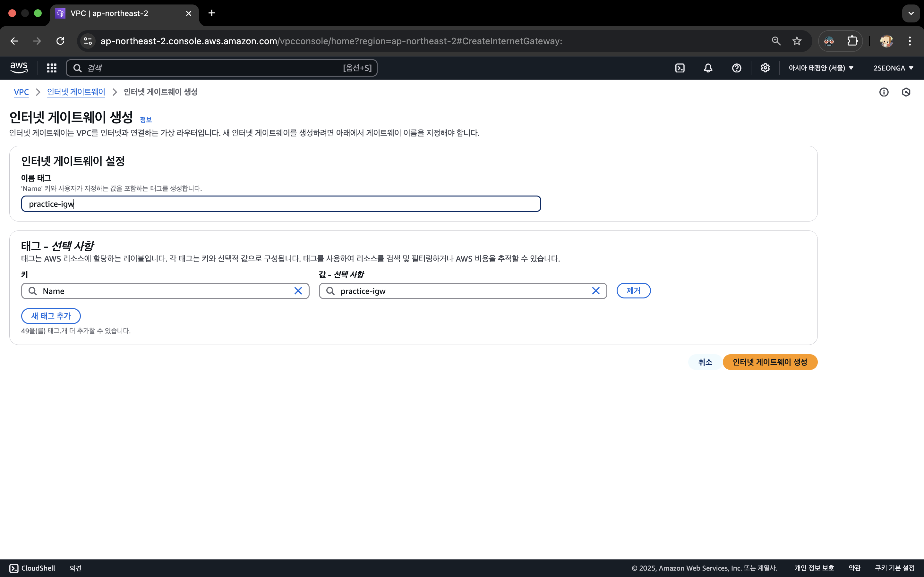Expand the Asia Pacific (Seoul) region dropdown
924x577 pixels.
point(821,68)
